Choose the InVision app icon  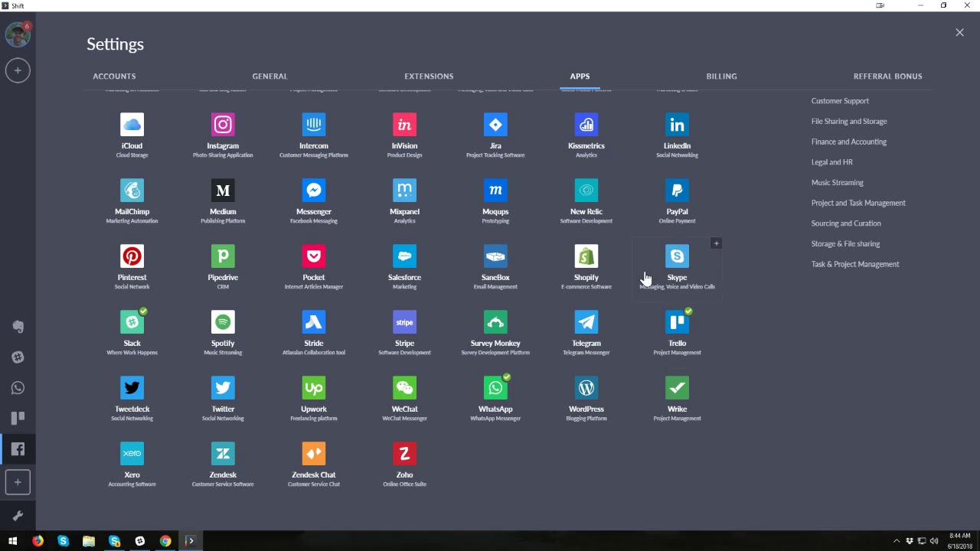(x=404, y=125)
